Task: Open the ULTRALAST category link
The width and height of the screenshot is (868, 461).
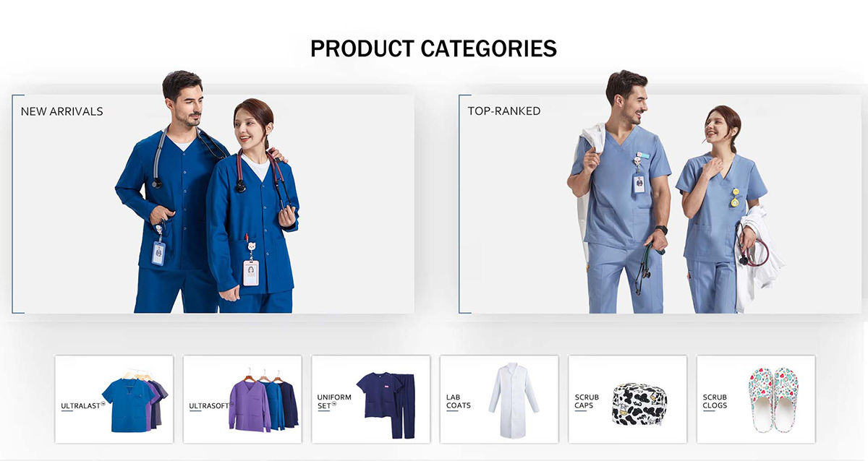Action: 82,406
